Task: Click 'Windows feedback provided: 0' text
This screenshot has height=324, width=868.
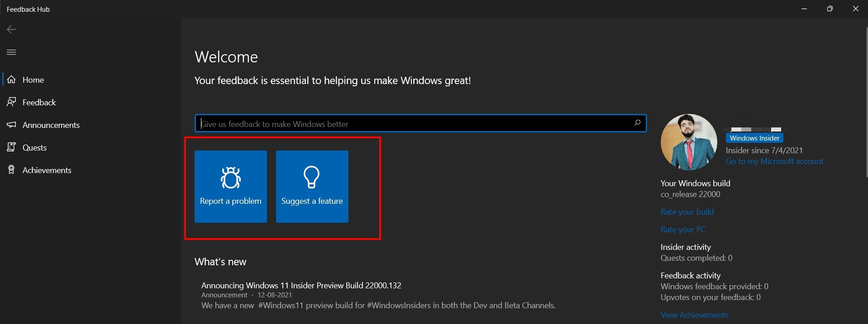Action: tap(714, 286)
